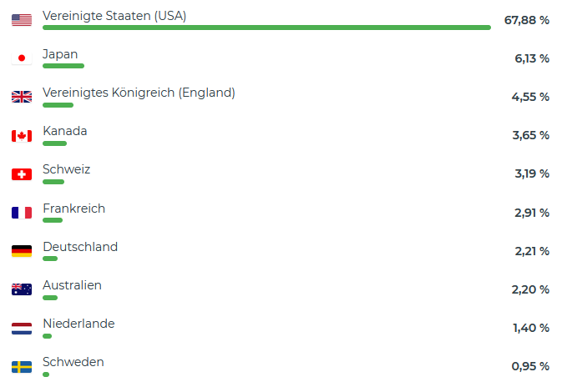562x392 pixels.
Task: Select the Germany flag icon
Action: (x=22, y=251)
